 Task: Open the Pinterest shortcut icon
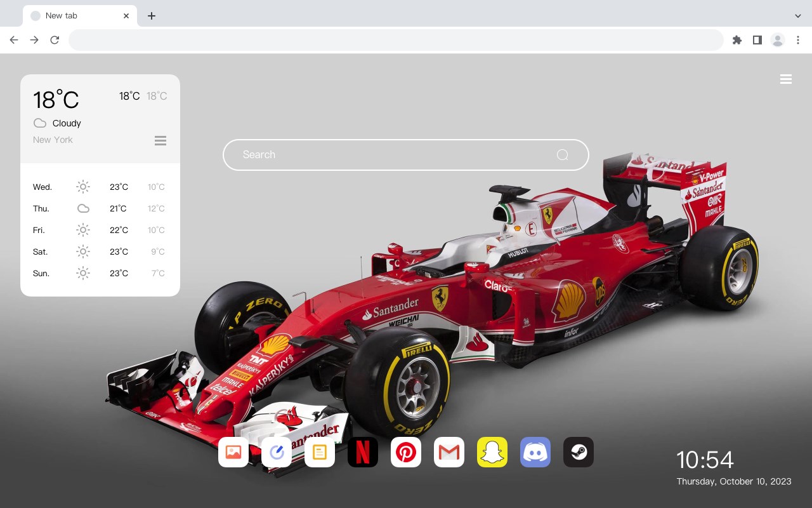406,452
